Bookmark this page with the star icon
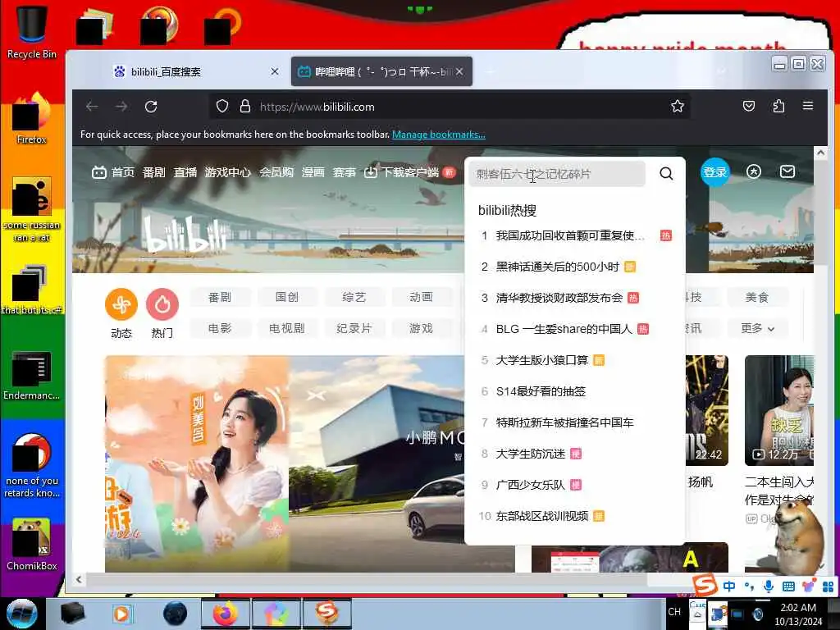This screenshot has height=630, width=840. click(x=677, y=106)
